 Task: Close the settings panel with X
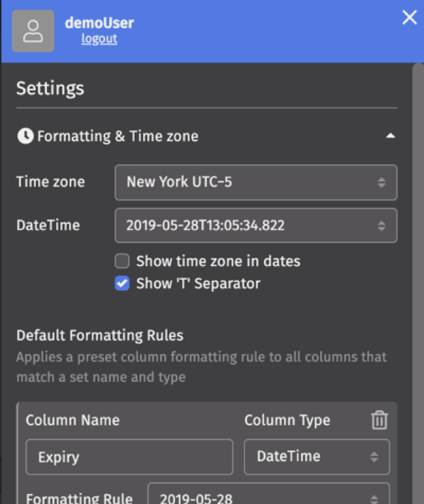pos(409,18)
